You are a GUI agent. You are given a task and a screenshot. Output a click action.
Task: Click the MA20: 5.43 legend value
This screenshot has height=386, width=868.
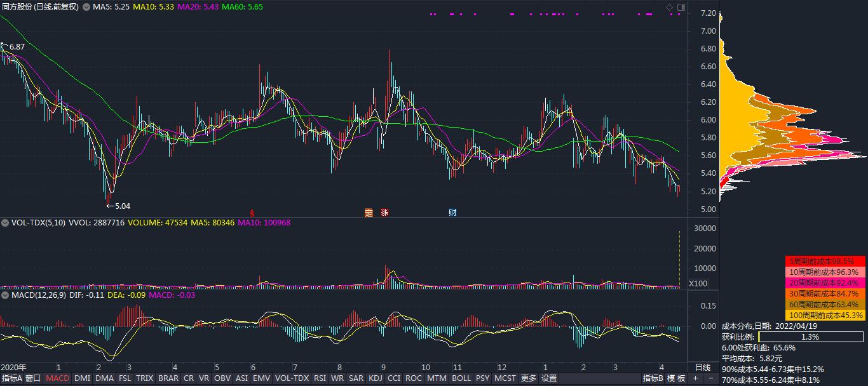(x=198, y=7)
